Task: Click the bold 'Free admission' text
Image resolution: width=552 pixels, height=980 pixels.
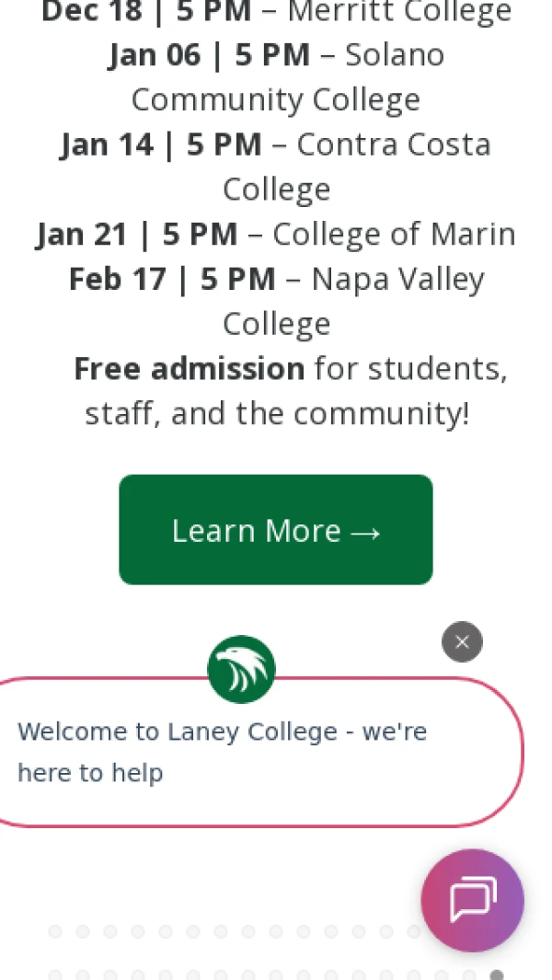Action: click(189, 368)
